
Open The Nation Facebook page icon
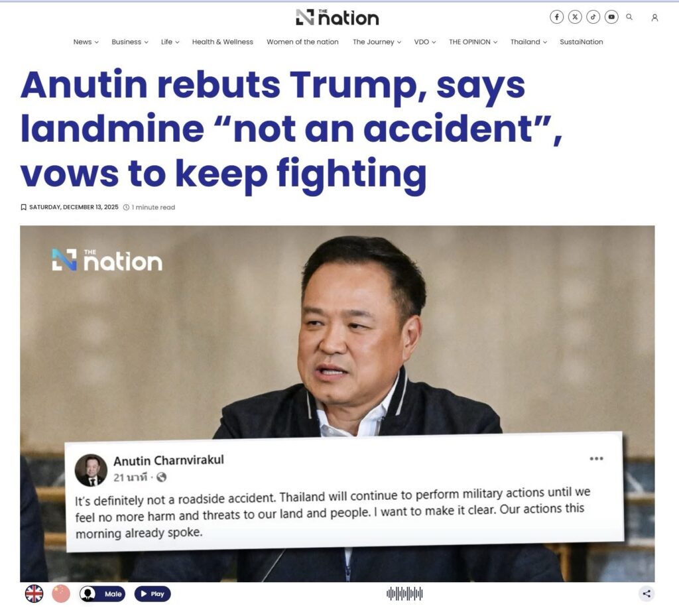556,17
